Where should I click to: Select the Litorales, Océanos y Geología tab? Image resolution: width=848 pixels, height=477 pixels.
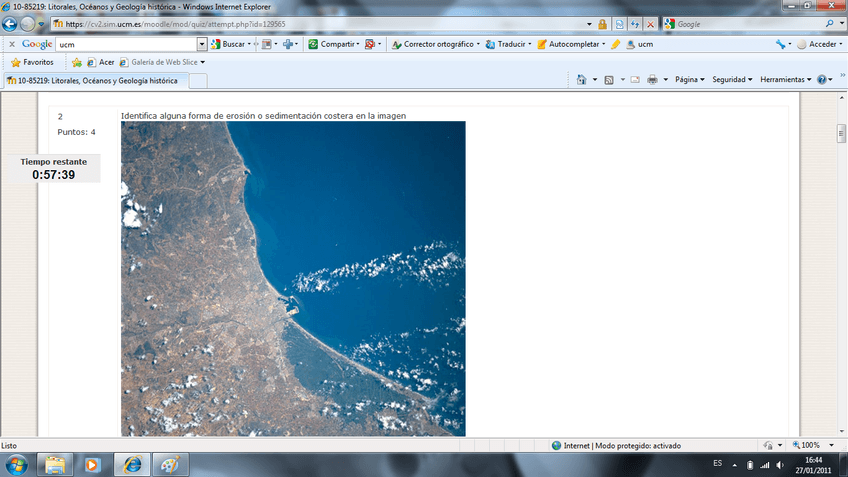click(95, 81)
